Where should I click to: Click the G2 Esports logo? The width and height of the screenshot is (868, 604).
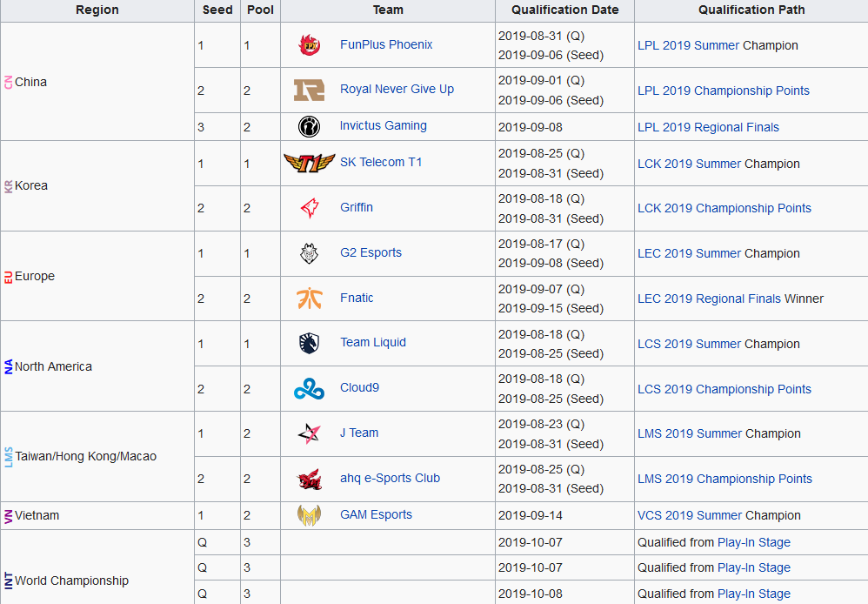(309, 253)
